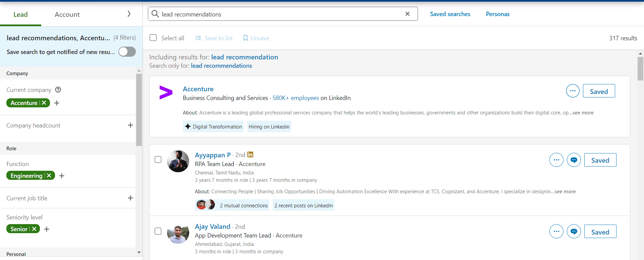Select the Ayyappan P checkbox

pos(158,160)
